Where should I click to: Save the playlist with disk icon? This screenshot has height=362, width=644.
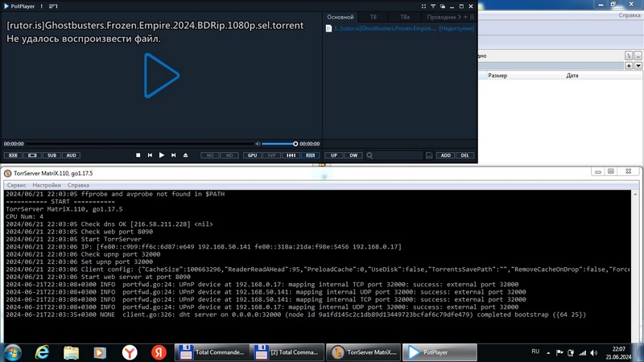[x=429, y=155]
